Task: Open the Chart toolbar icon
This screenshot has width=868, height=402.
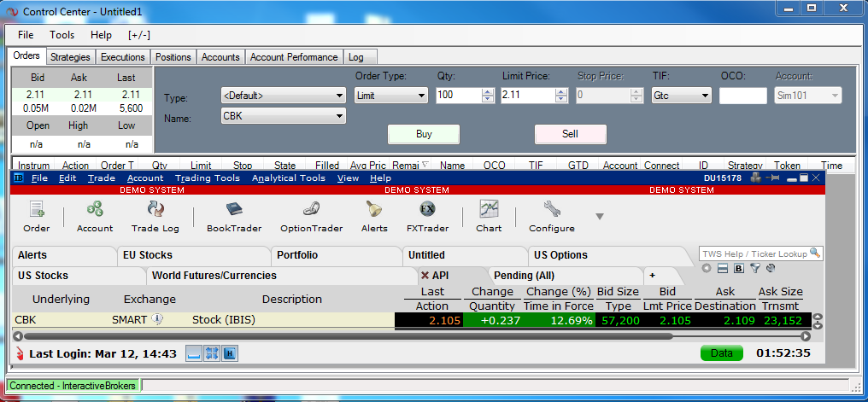Action: tap(489, 217)
